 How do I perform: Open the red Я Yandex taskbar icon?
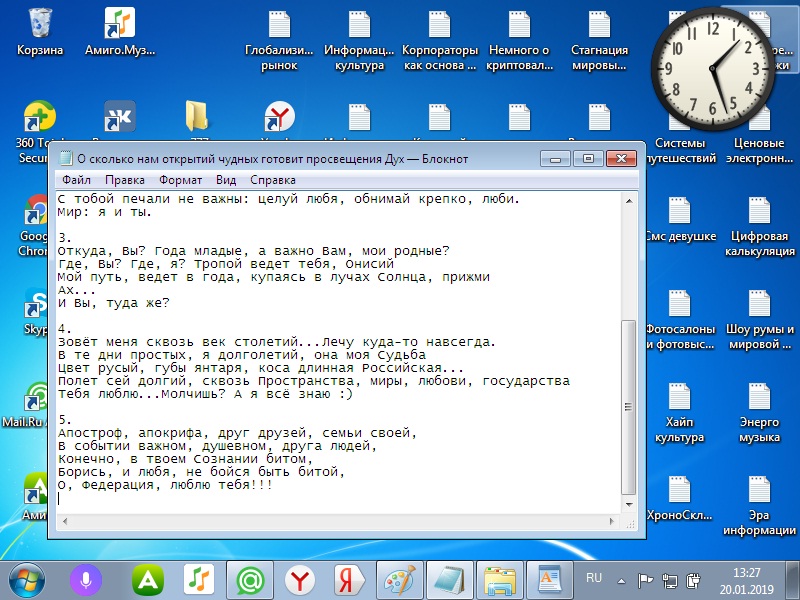click(349, 580)
